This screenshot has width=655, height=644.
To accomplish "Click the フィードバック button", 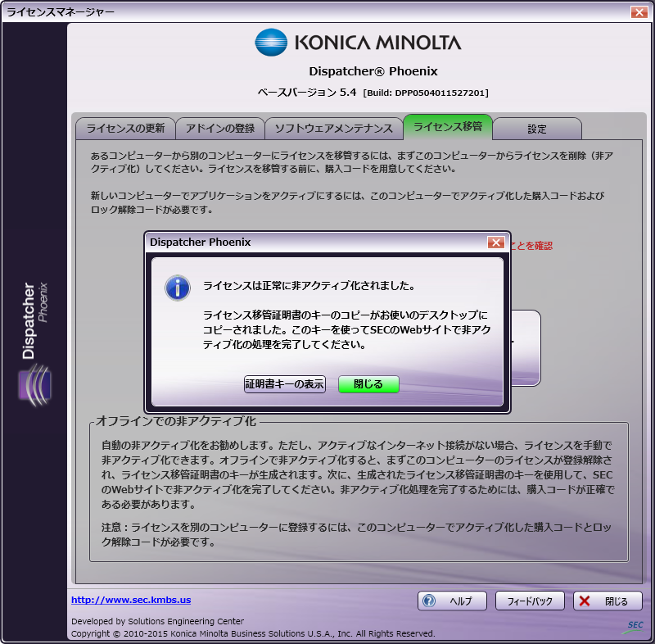I will [530, 601].
